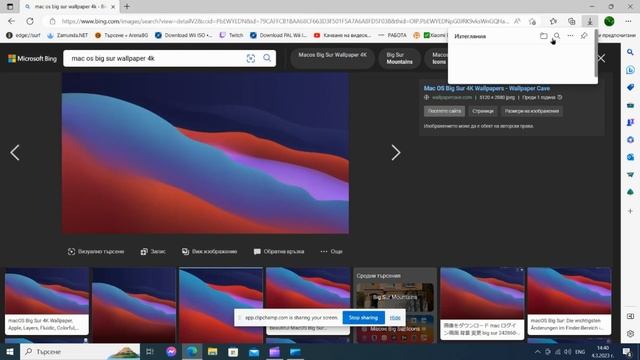640x360 pixels.
Task: Open the Edge sidebar search icon
Action: coord(630,52)
